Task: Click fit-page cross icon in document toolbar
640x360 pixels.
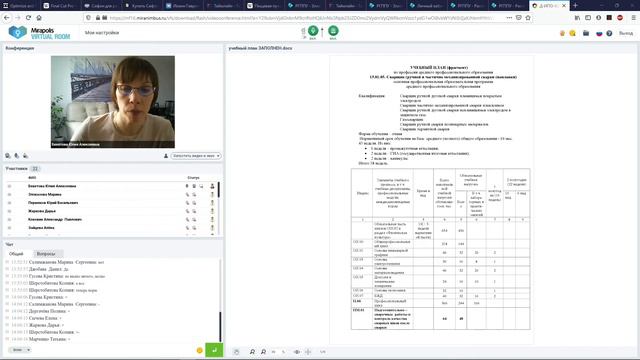Action: point(308,351)
